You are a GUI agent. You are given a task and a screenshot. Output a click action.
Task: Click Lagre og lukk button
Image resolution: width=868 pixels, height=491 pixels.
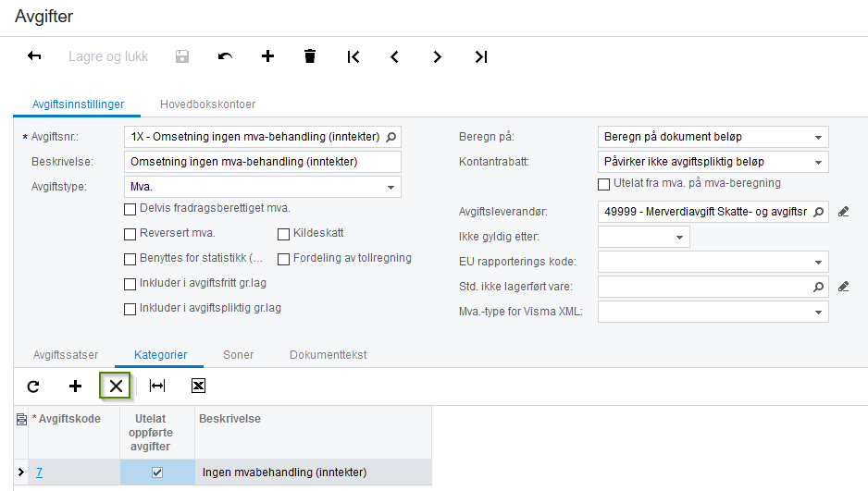coord(108,56)
